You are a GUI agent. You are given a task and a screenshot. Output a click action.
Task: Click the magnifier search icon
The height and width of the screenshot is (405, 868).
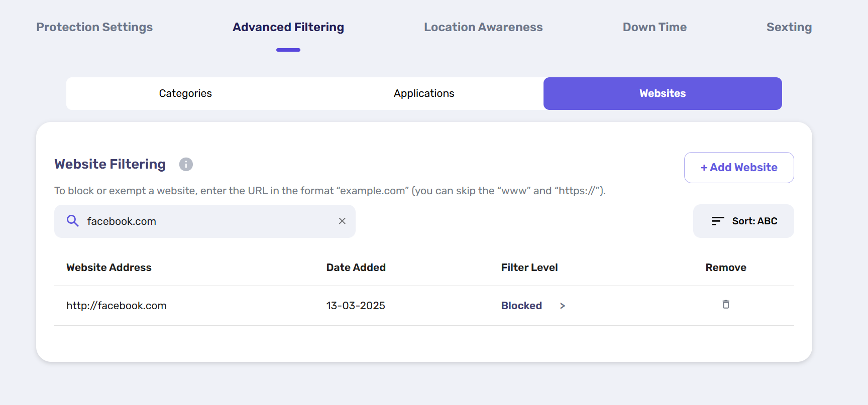[x=73, y=221]
